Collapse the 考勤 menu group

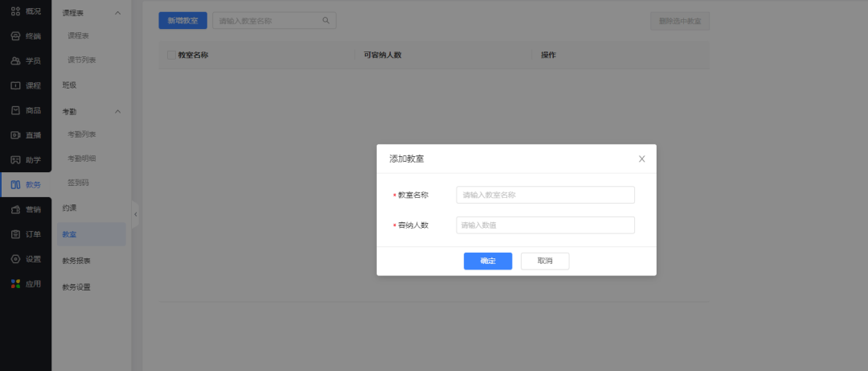118,110
